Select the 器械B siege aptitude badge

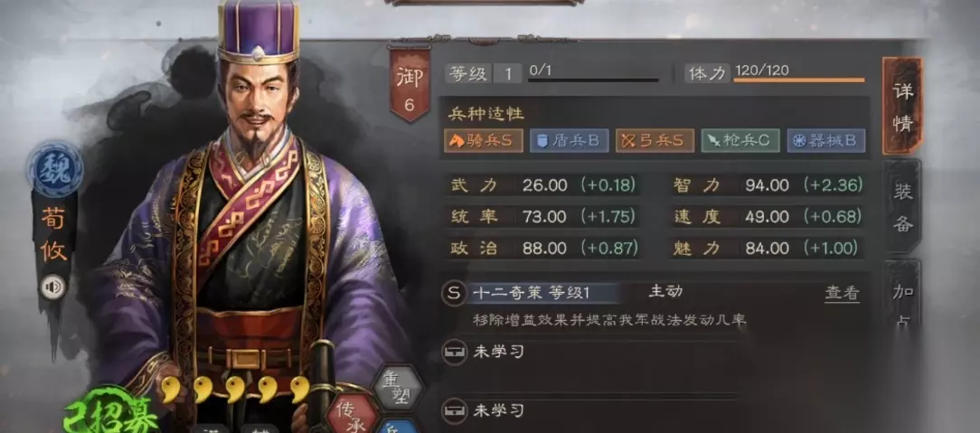click(x=825, y=141)
